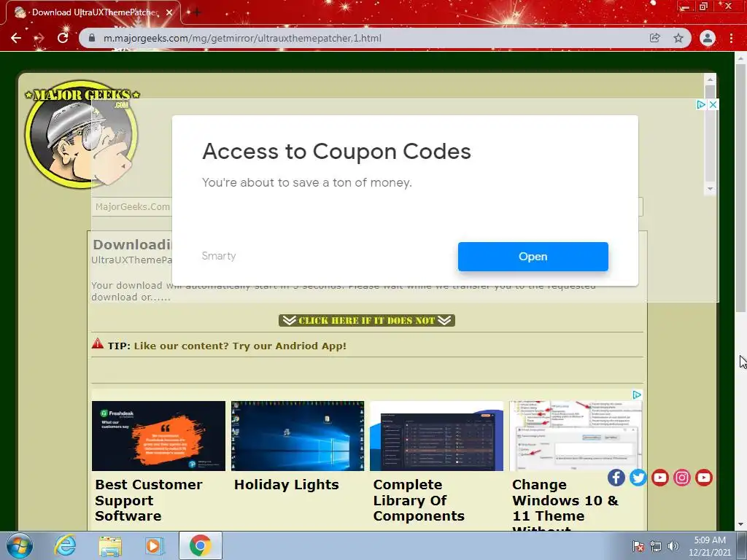Go back to the previous page
Screen dimensions: 747x560
pos(16,38)
